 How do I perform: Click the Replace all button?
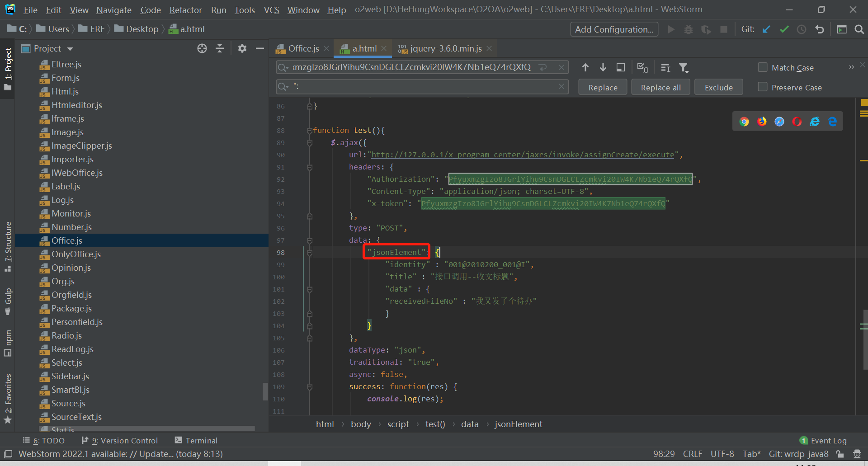click(660, 87)
